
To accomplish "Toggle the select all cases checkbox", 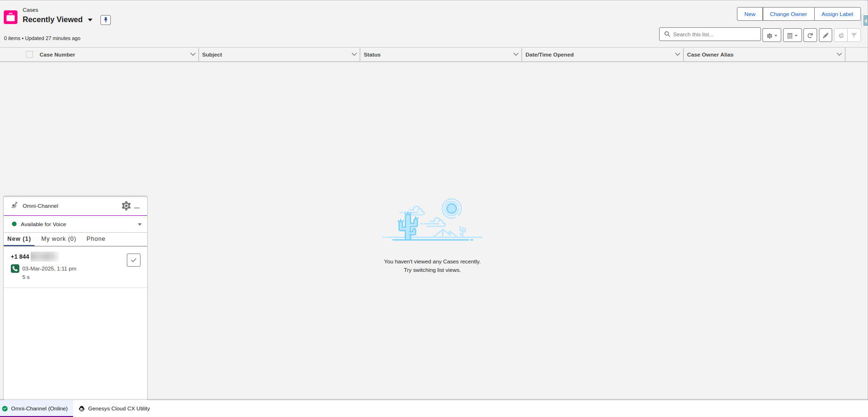I will (30, 55).
